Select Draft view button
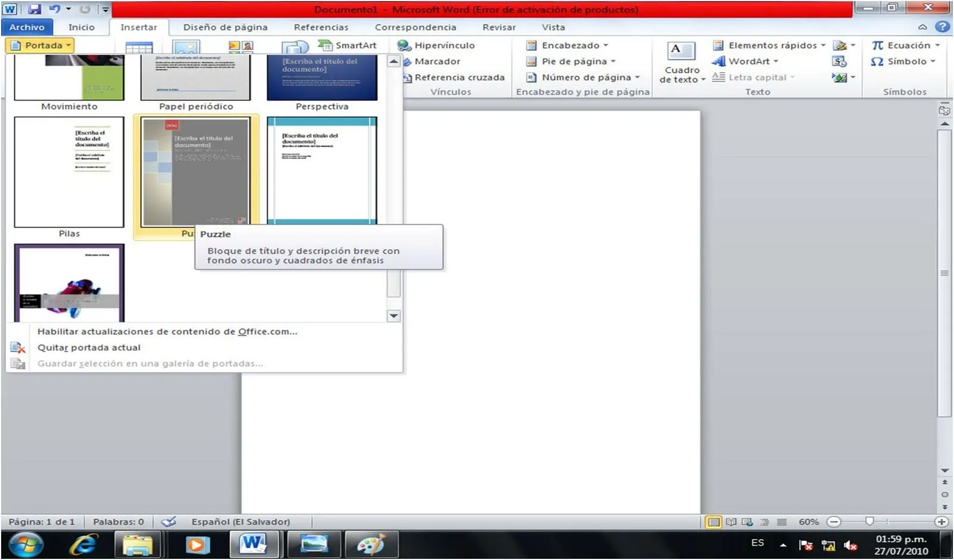Image resolution: width=954 pixels, height=560 pixels. (x=782, y=522)
